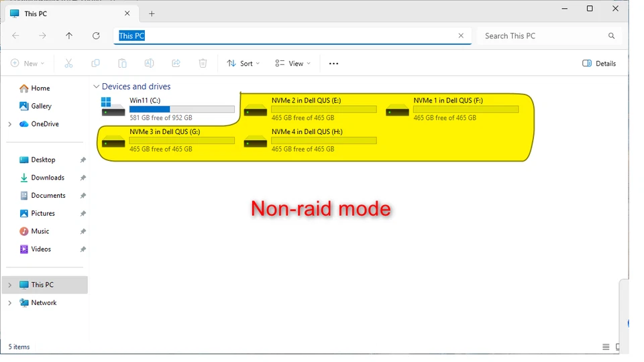
Task: Click the Delete trash icon
Action: (203, 63)
